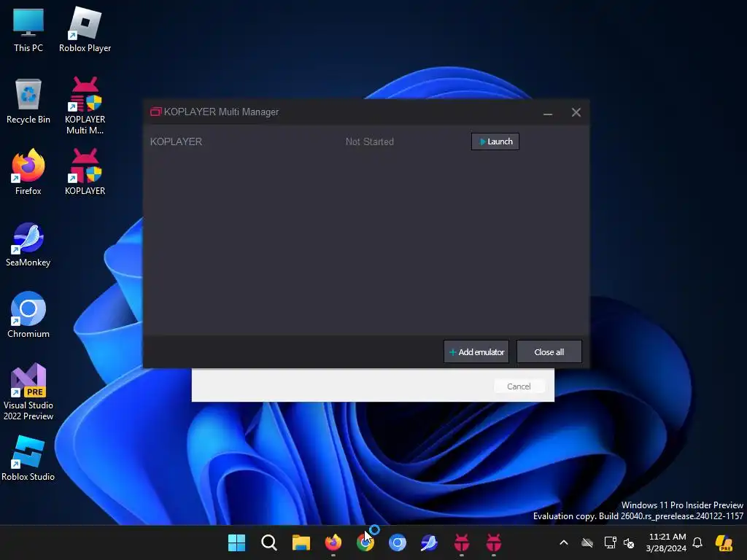Minimize the KOPLAYER Multi Manager window

548,113
